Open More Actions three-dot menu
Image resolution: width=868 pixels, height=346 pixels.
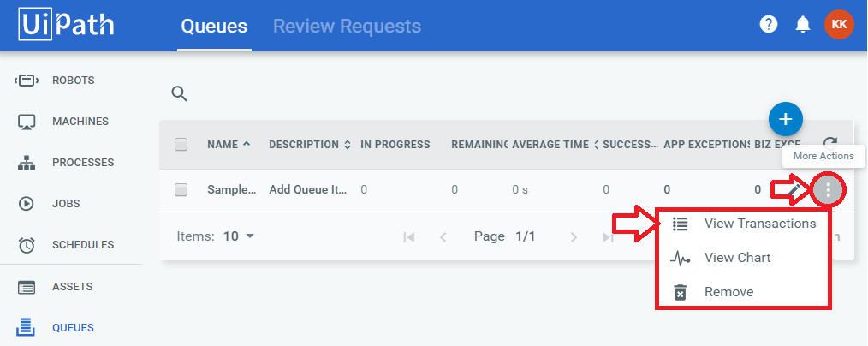[828, 190]
